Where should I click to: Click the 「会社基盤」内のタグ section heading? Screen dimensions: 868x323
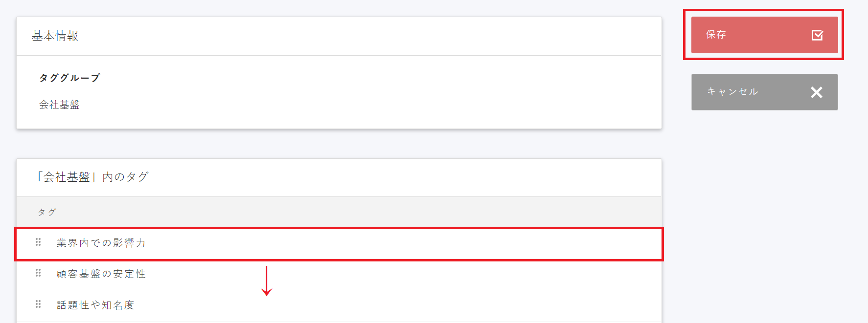click(92, 177)
